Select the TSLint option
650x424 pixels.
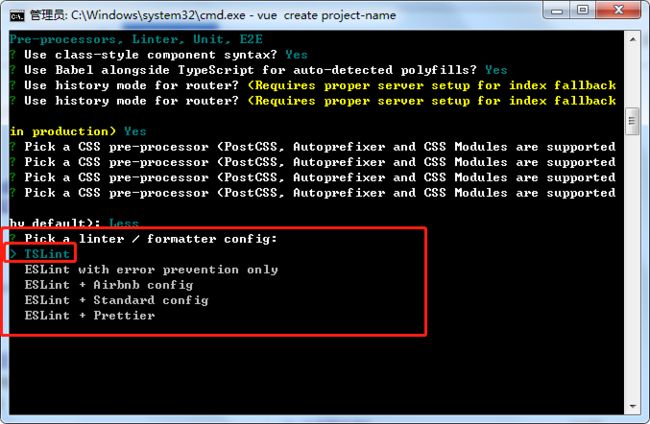47,254
